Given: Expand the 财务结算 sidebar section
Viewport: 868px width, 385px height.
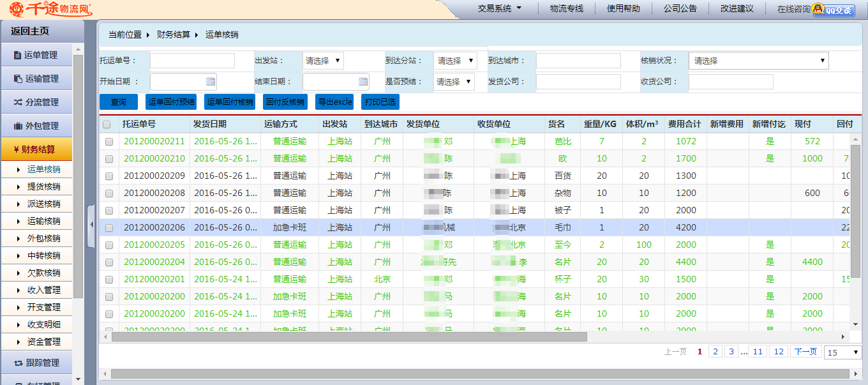Looking at the screenshot, I should 36,149.
